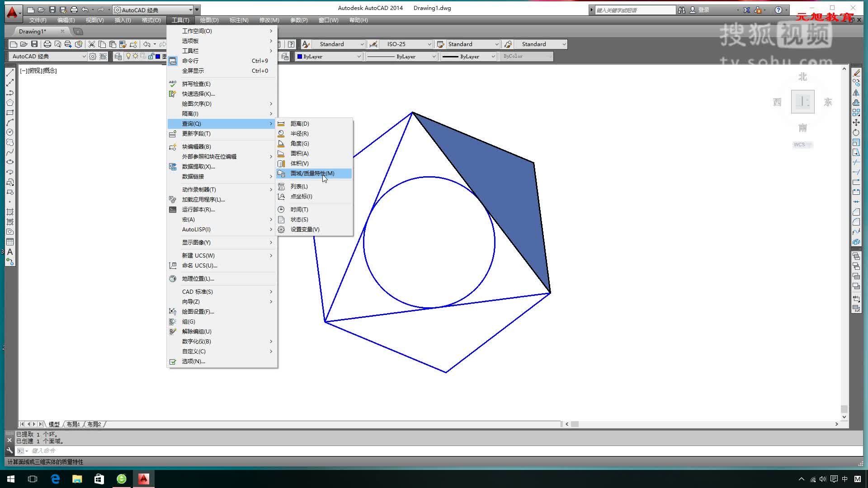This screenshot has width=868, height=488.
Task: Click 运行脚本(R) button
Action: [x=198, y=209]
